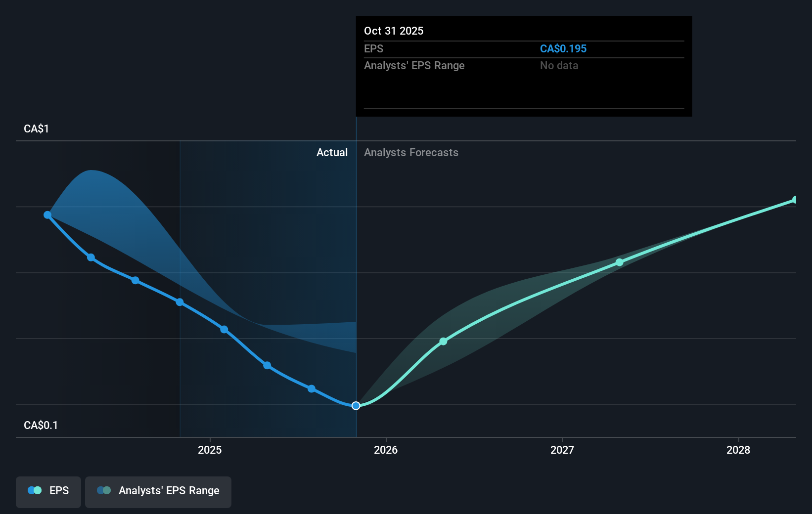Click the 2025 x-axis label

tap(210, 450)
